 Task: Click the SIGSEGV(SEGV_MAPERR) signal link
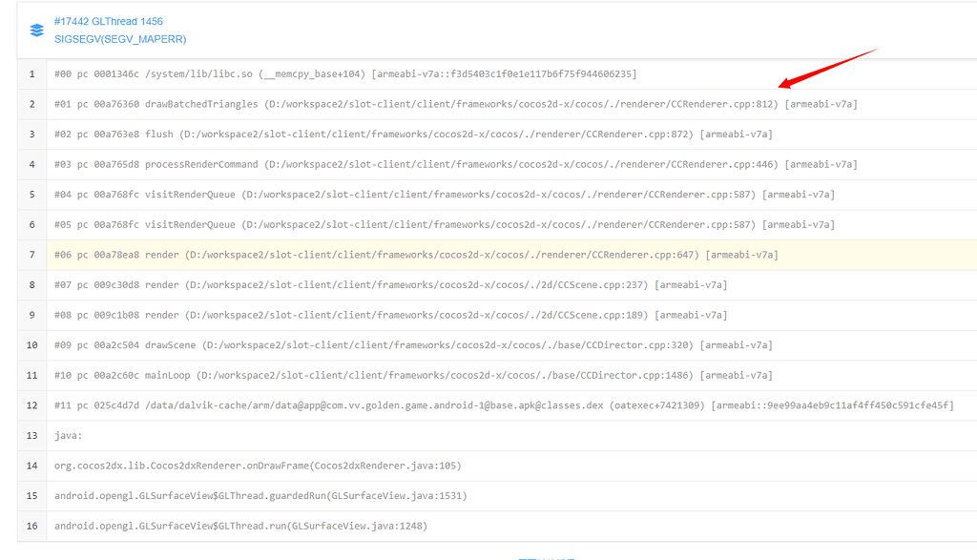pyautogui.click(x=119, y=40)
